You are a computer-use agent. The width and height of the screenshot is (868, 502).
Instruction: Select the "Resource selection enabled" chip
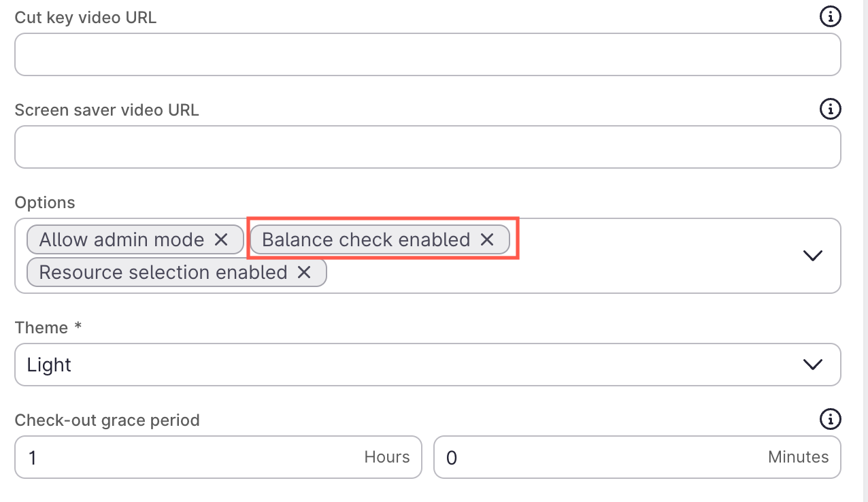[x=161, y=272]
